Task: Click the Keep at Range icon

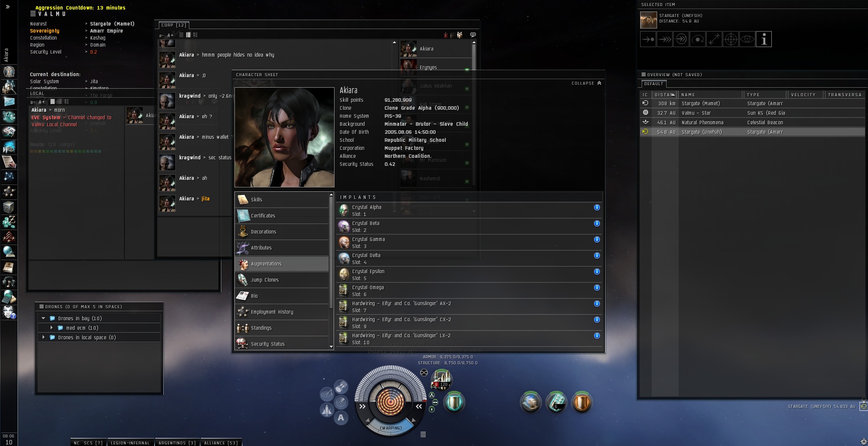Action: 714,39
